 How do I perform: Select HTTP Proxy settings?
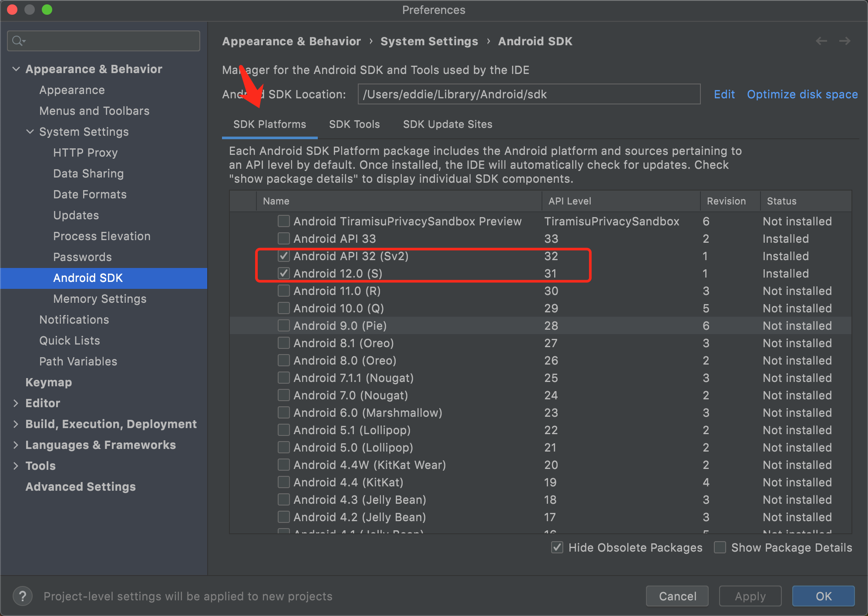[85, 152]
